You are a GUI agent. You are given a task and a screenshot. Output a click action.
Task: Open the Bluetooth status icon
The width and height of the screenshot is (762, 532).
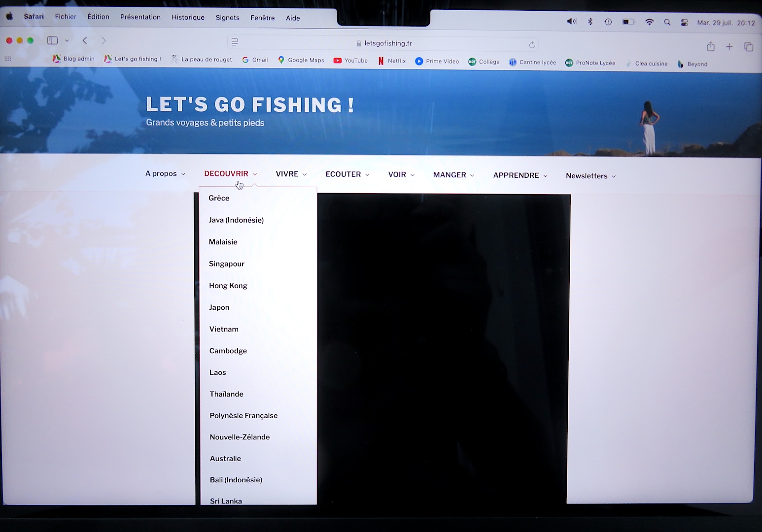(x=590, y=22)
